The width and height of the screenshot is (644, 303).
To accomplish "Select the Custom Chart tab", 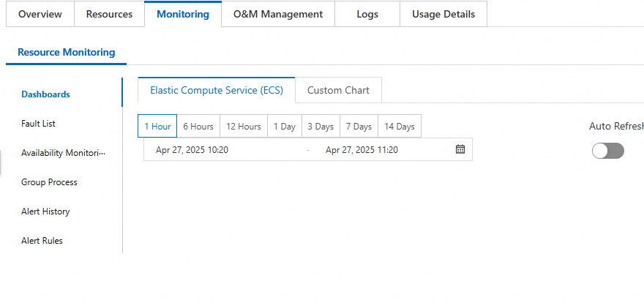I will point(338,90).
